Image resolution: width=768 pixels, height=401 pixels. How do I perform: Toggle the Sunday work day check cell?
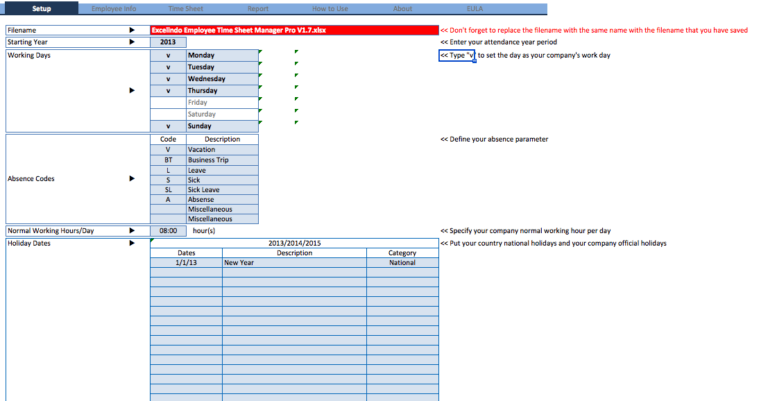(x=168, y=126)
